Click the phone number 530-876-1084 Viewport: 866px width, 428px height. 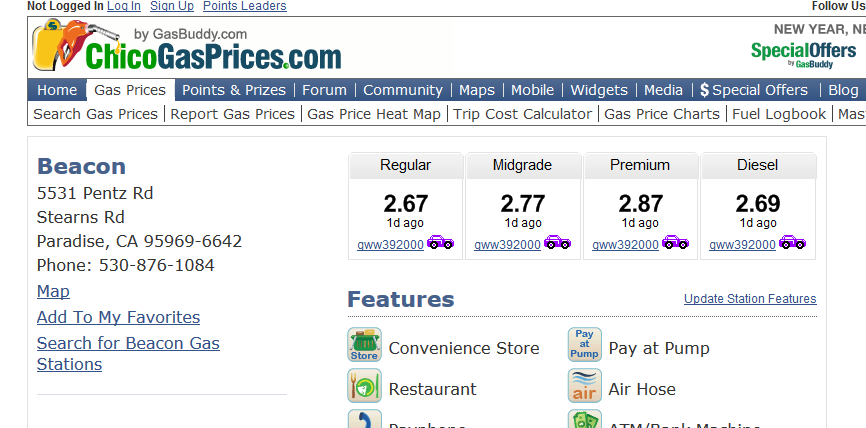156,265
